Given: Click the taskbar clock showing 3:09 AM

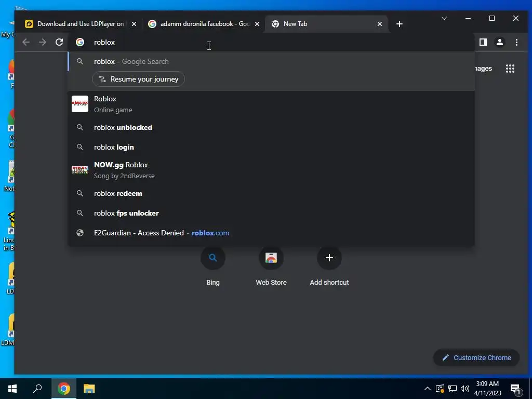Looking at the screenshot, I should point(487,389).
